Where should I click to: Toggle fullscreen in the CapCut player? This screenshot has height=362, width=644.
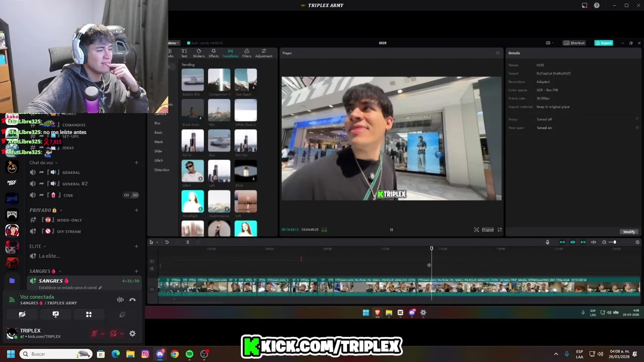500,230
